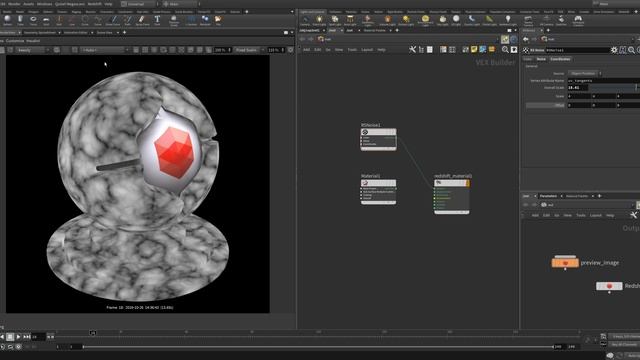640x360 pixels.
Task: Add new pane tab in network pane
Action: (397, 30)
